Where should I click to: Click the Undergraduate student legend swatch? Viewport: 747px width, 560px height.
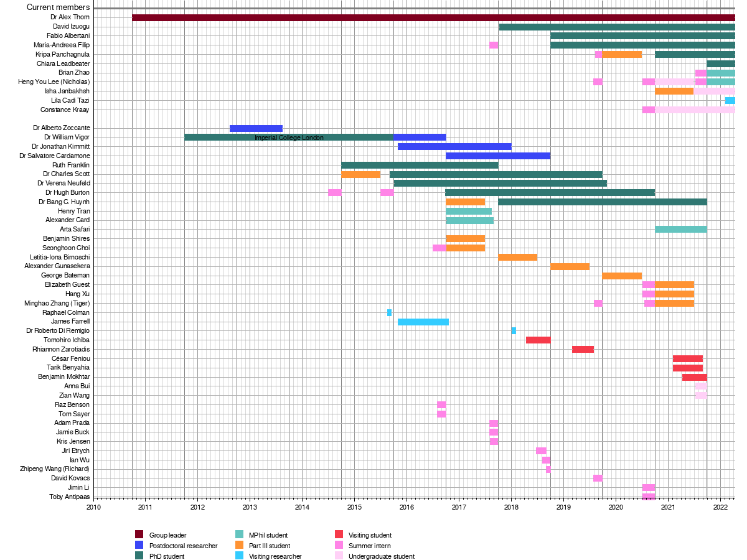339,556
